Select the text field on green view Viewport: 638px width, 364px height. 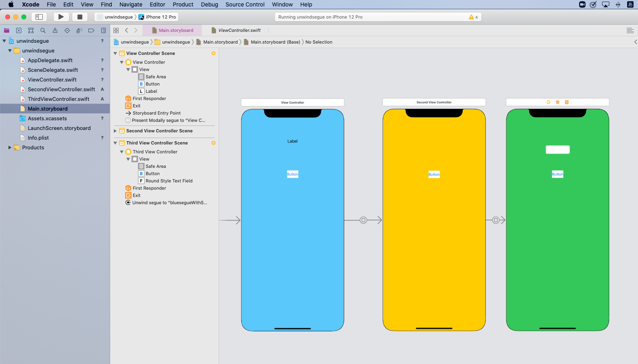[x=557, y=150]
